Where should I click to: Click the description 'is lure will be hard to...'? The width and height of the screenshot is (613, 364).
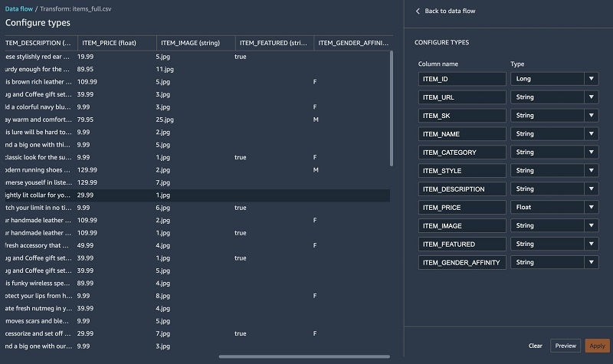38,132
